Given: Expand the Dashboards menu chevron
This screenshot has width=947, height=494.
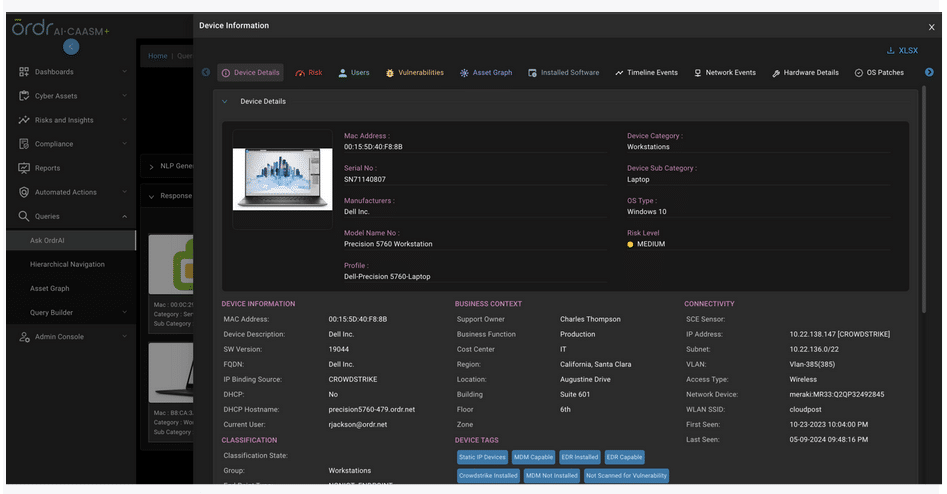Looking at the screenshot, I should (124, 71).
